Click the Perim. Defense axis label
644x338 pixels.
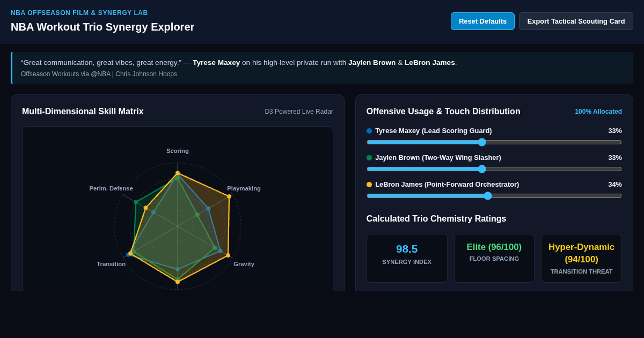click(x=111, y=188)
